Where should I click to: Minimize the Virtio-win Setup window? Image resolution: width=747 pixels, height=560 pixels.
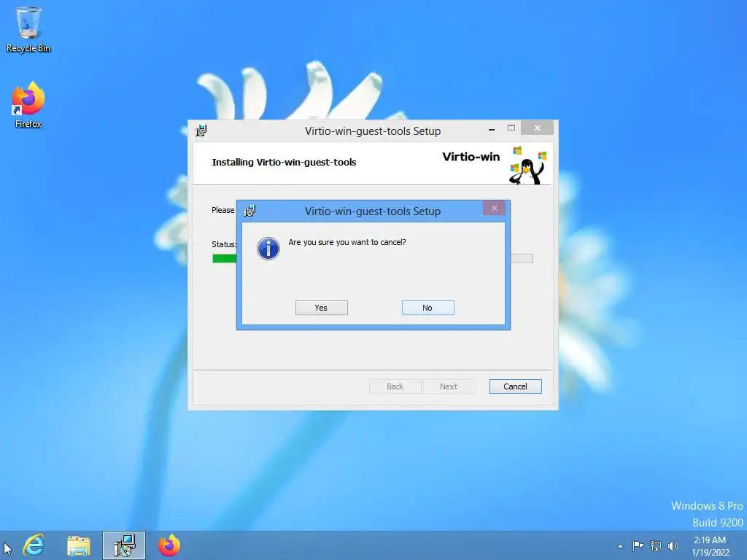[x=491, y=128]
